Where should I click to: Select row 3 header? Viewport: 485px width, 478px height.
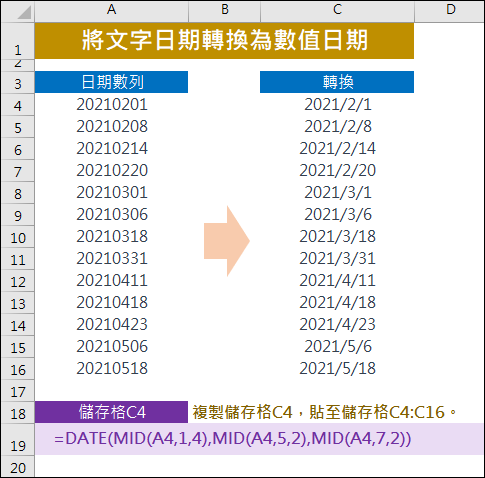click(x=18, y=83)
